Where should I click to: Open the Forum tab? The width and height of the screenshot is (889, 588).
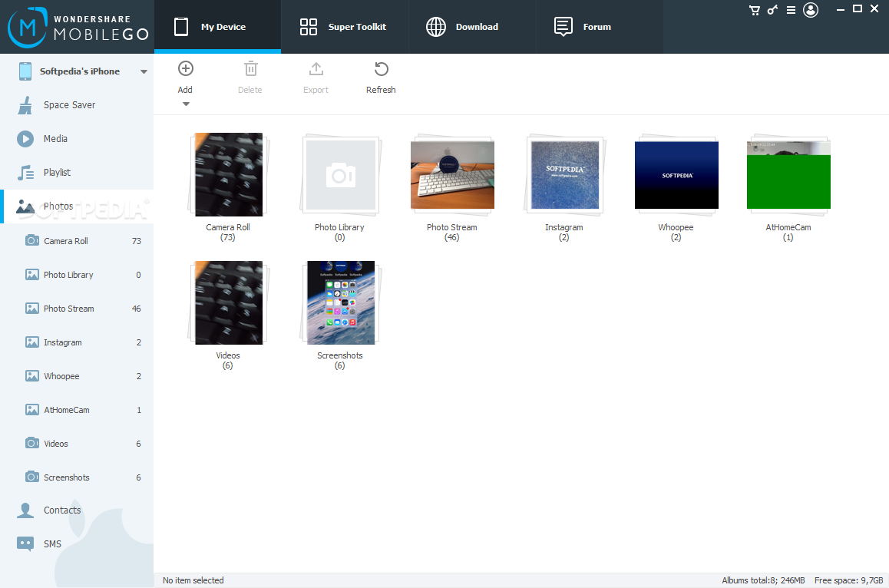click(600, 27)
